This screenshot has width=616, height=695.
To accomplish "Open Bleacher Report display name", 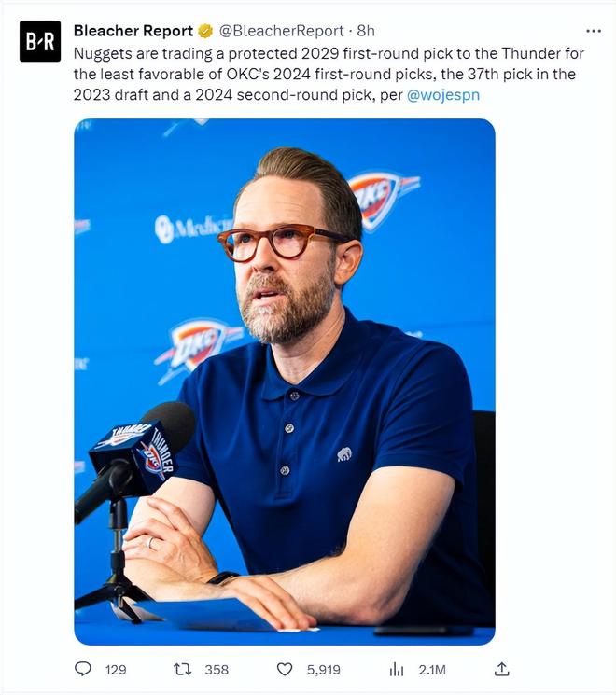I will [x=133, y=31].
